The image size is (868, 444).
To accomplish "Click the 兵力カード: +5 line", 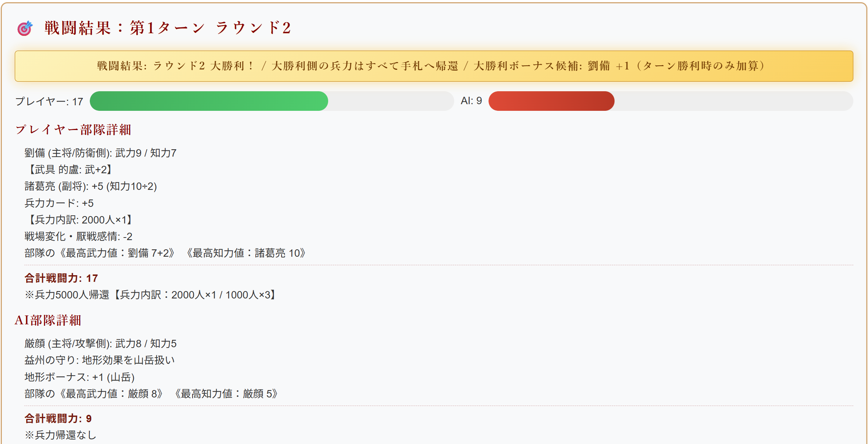I will (x=59, y=203).
